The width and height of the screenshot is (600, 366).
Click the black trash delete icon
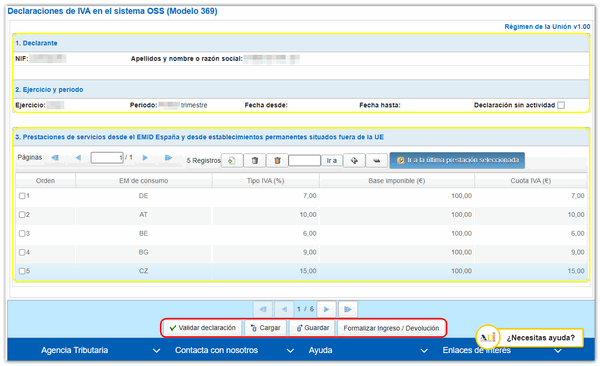click(x=255, y=160)
